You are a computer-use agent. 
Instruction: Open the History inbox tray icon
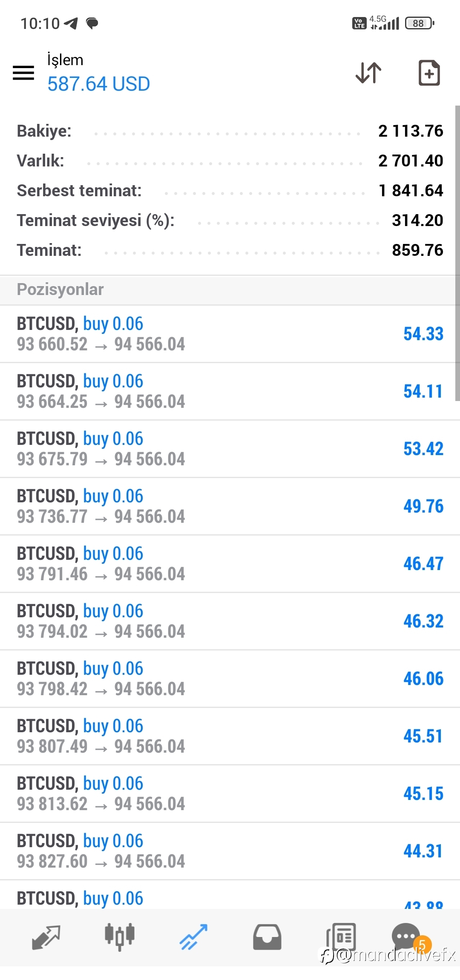267,937
